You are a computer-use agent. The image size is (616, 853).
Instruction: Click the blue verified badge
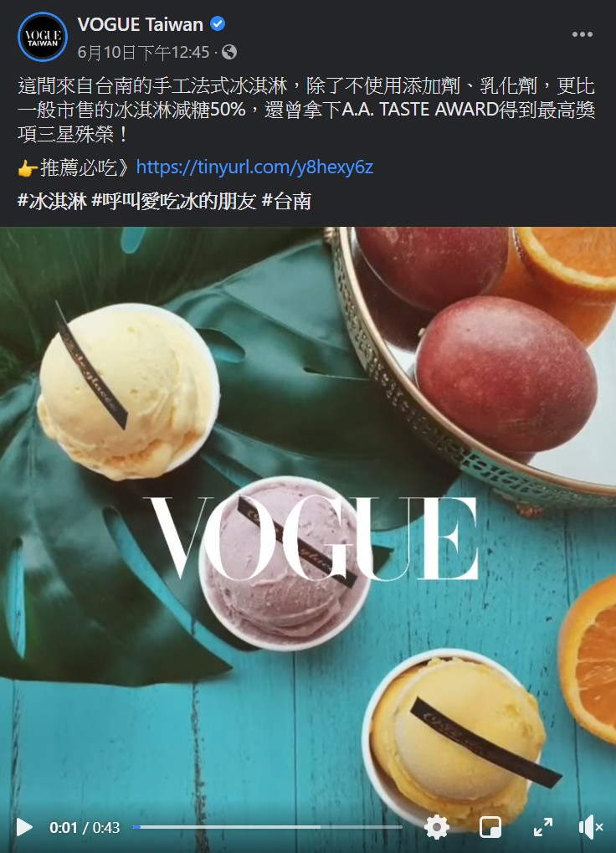(218, 24)
